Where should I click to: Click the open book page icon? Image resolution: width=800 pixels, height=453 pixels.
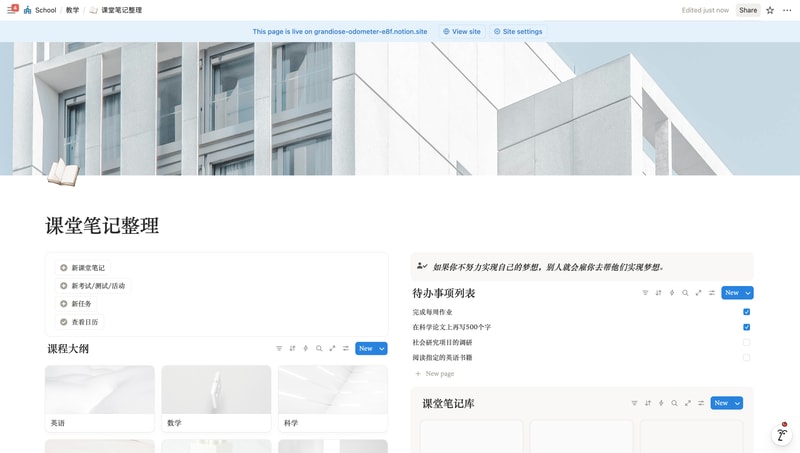coord(63,172)
